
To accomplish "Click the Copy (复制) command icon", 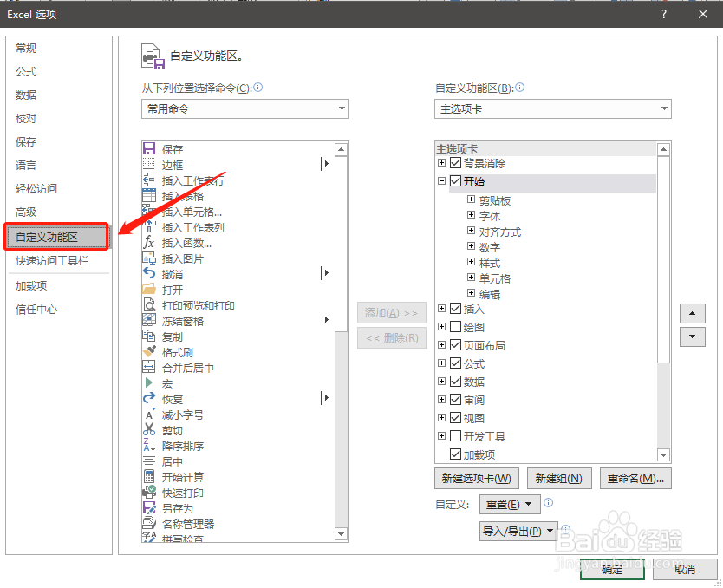I will [149, 336].
